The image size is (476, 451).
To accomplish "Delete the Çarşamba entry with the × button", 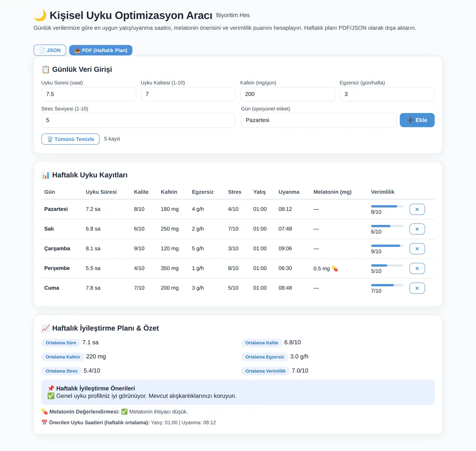I will pos(417,249).
